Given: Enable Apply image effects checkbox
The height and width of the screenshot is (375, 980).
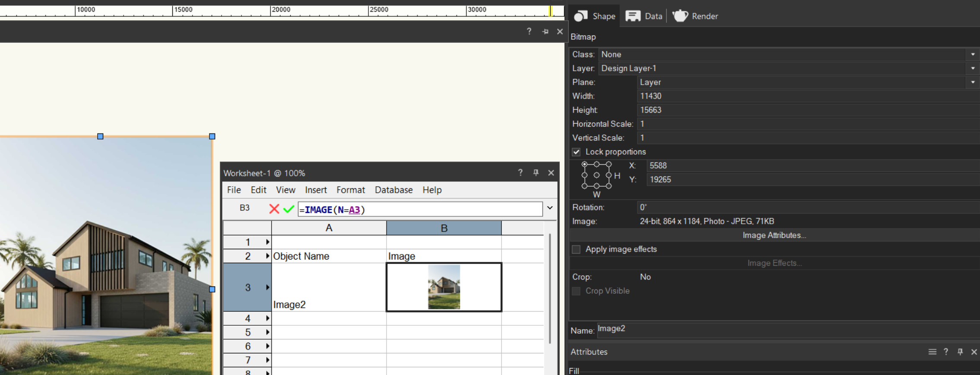Looking at the screenshot, I should click(x=576, y=249).
